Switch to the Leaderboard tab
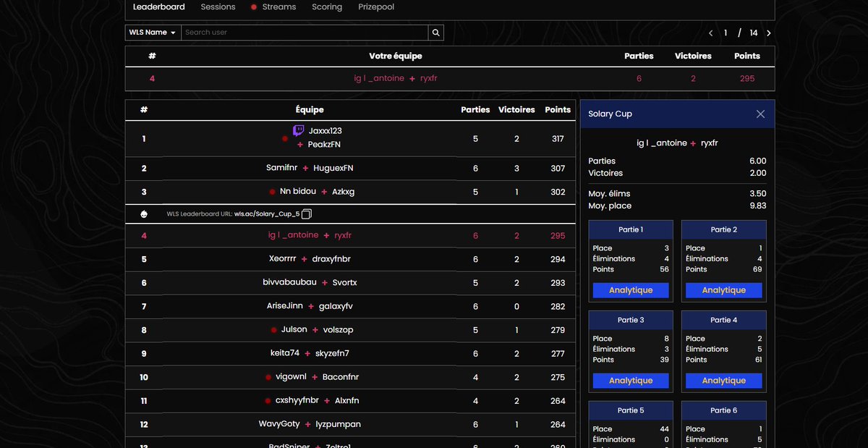Screen dimensions: 868x448 [x=158, y=7]
